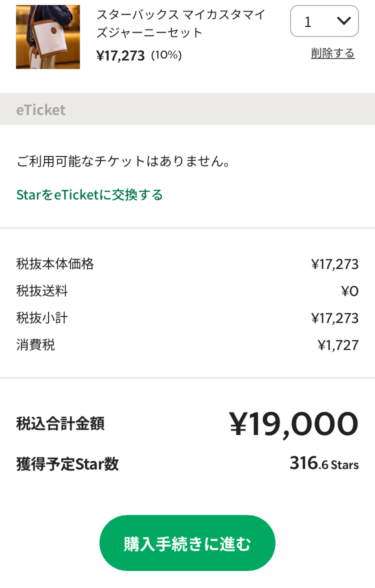Select the 税抜送料 row label
Viewport: 375px width, 588px height.
point(42,290)
